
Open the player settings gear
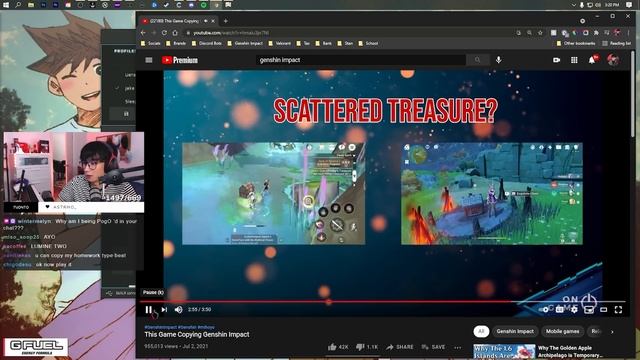click(574, 310)
